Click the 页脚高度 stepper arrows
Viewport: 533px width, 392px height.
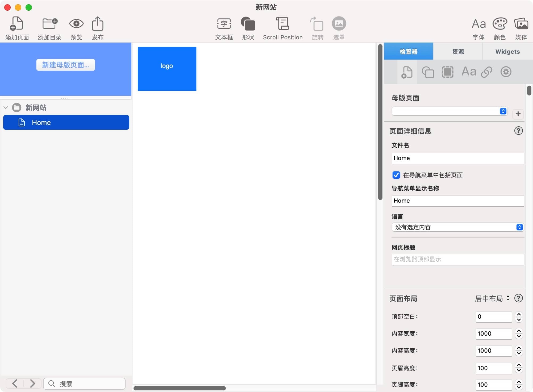519,385
